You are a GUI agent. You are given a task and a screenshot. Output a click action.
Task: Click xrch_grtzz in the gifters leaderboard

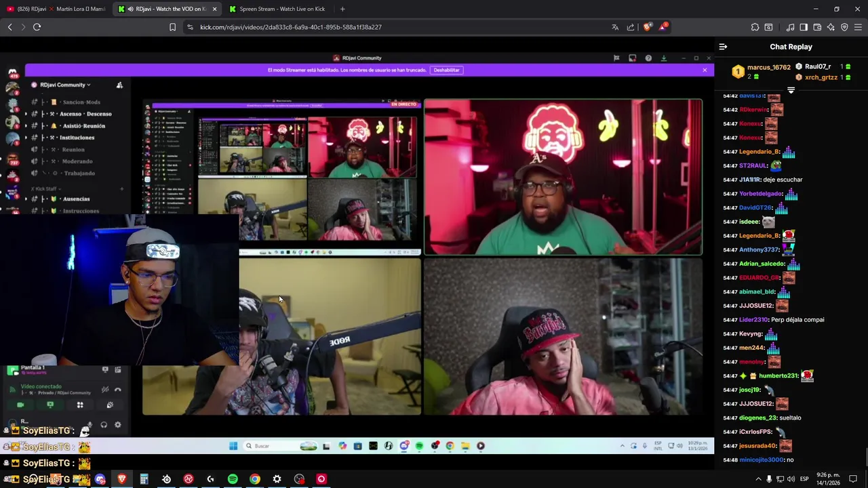pos(821,77)
